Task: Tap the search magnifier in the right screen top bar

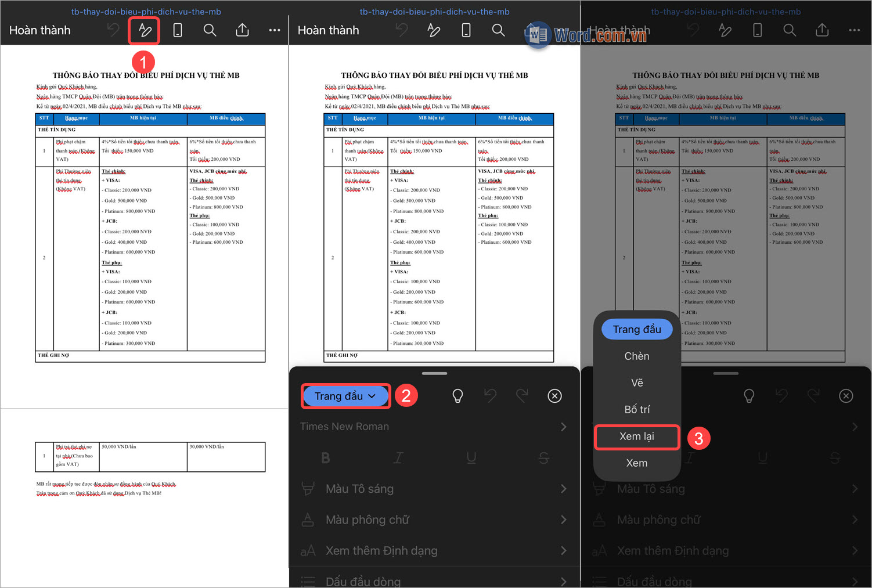Action: click(x=790, y=30)
